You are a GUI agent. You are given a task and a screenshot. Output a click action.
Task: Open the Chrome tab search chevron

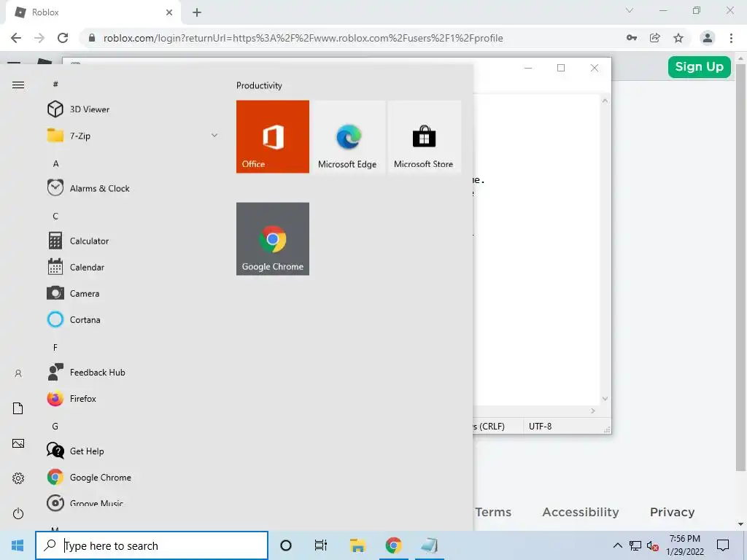(630, 10)
